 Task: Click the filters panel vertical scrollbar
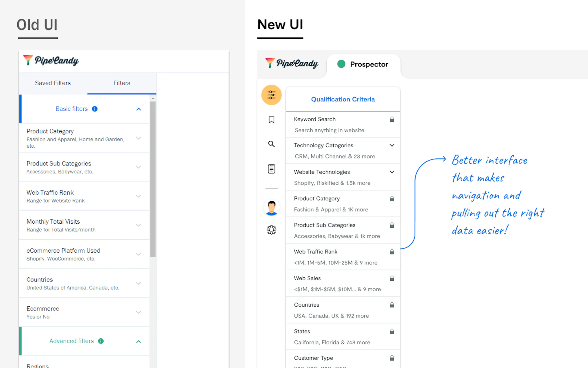coord(153,179)
